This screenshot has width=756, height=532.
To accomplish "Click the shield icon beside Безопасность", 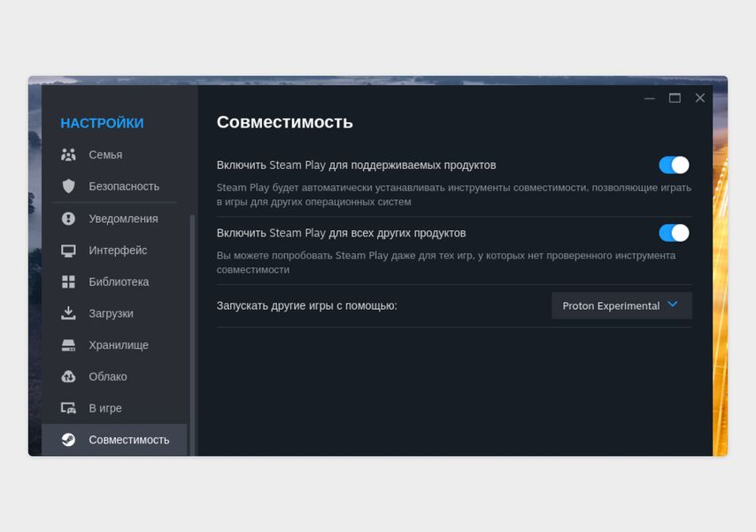I will (68, 186).
